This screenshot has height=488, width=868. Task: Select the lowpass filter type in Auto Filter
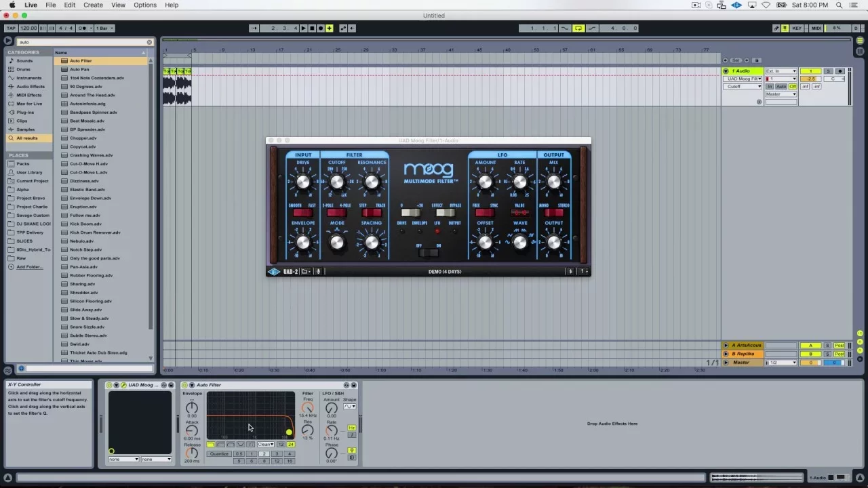click(211, 445)
